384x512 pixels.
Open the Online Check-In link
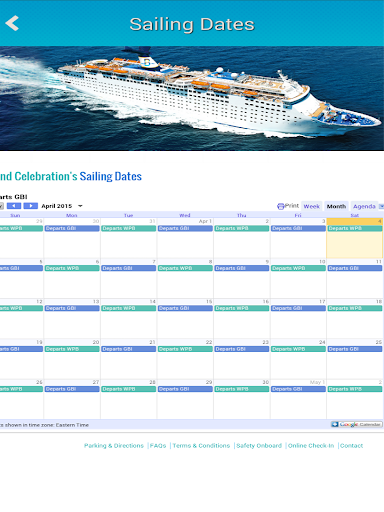[x=311, y=446]
